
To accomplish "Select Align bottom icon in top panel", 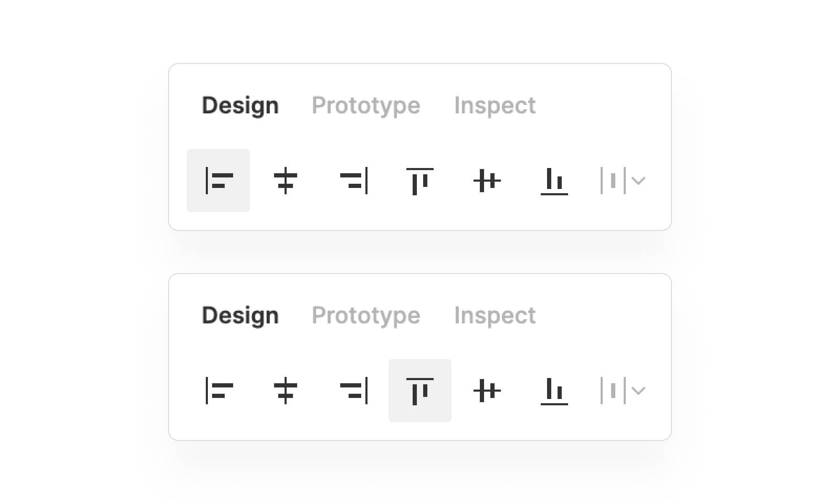I will pyautogui.click(x=554, y=181).
